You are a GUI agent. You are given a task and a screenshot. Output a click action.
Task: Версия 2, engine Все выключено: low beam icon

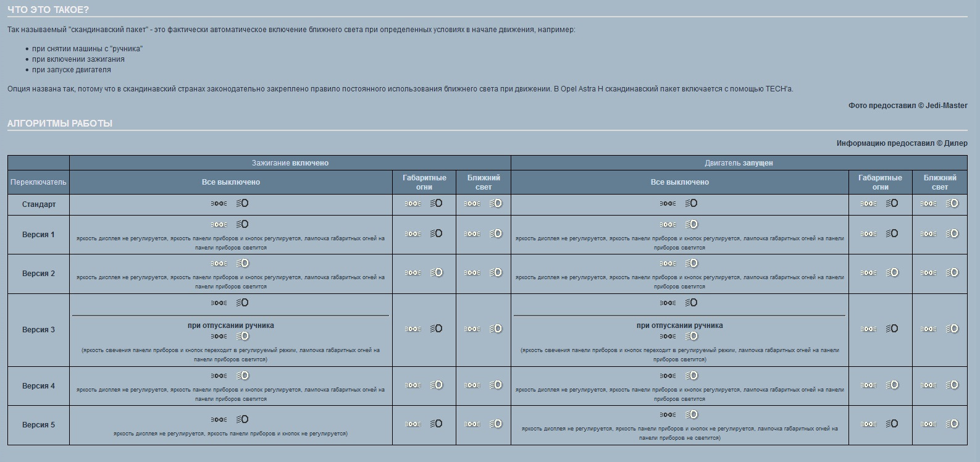[691, 263]
